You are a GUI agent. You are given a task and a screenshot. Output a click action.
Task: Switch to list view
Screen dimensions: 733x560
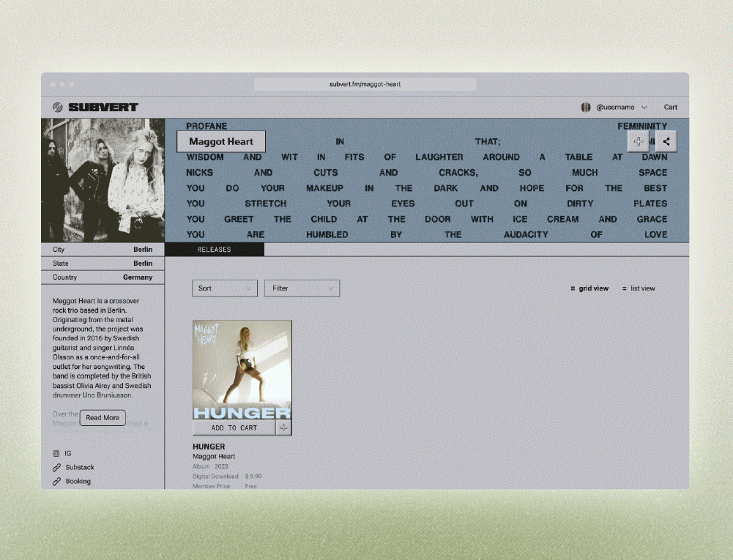point(639,288)
